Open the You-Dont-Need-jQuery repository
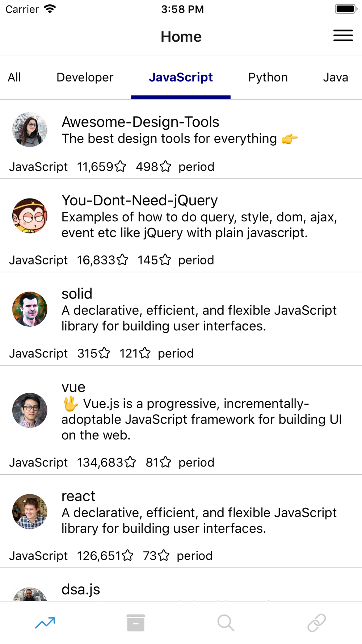Image resolution: width=362 pixels, height=644 pixels. 140,200
